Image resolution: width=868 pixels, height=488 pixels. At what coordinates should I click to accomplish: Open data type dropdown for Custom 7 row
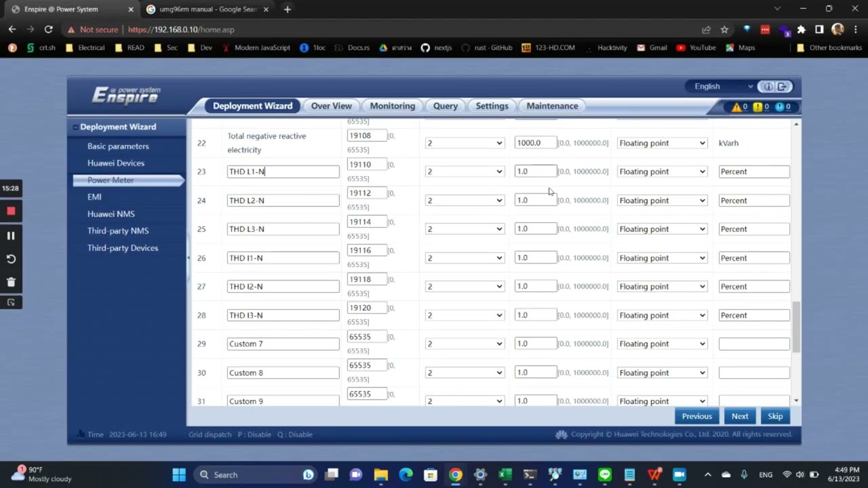[662, 344]
